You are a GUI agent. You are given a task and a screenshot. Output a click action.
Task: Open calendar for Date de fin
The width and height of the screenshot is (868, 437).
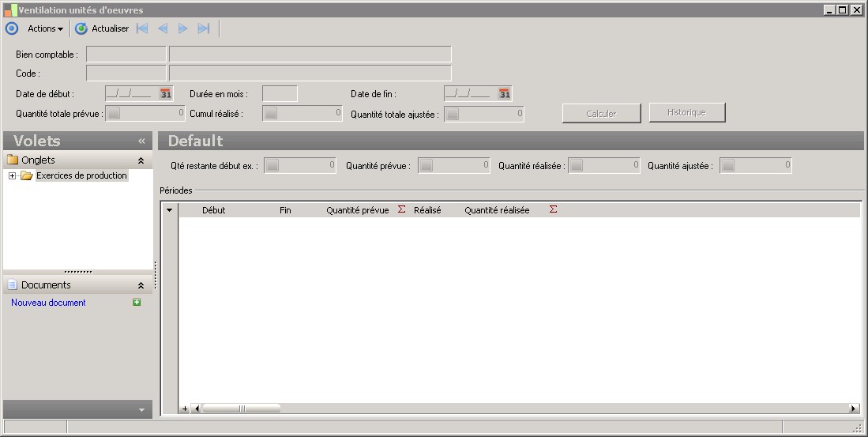[505, 93]
